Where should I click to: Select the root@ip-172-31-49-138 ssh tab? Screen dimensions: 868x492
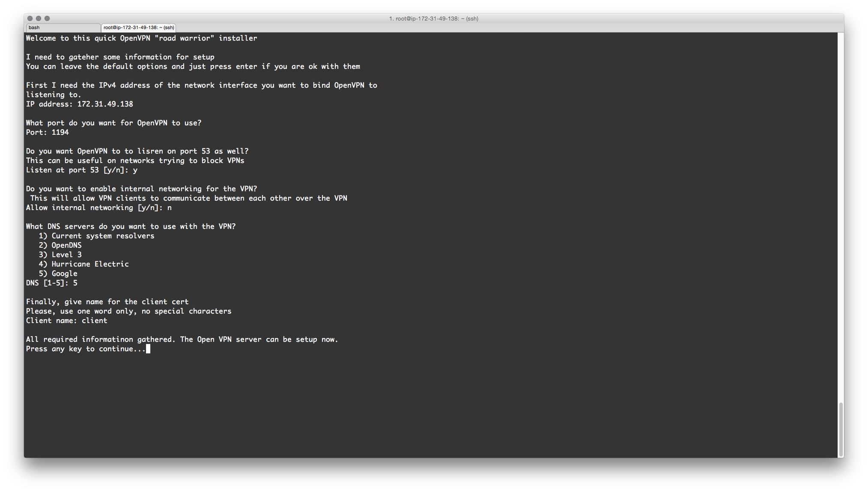139,28
